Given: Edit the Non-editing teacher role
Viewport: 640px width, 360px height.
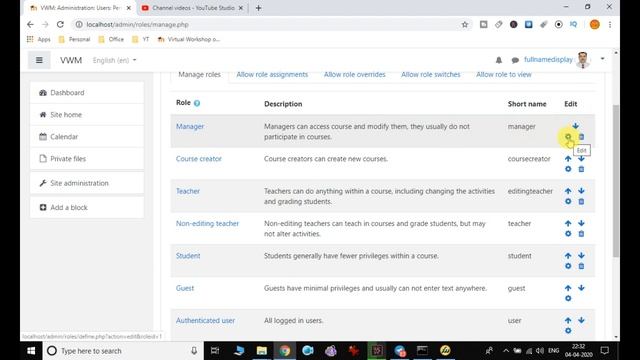Looking at the screenshot, I should pos(568,233).
